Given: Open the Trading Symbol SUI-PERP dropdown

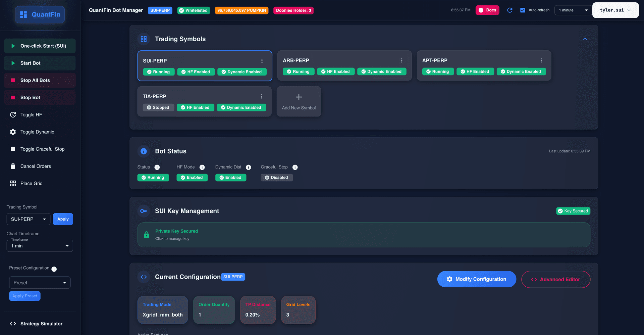Looking at the screenshot, I should pos(29,219).
